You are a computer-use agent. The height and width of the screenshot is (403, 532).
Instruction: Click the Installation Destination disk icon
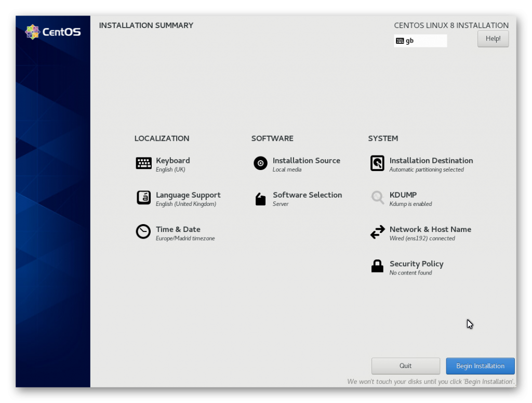pos(377,163)
